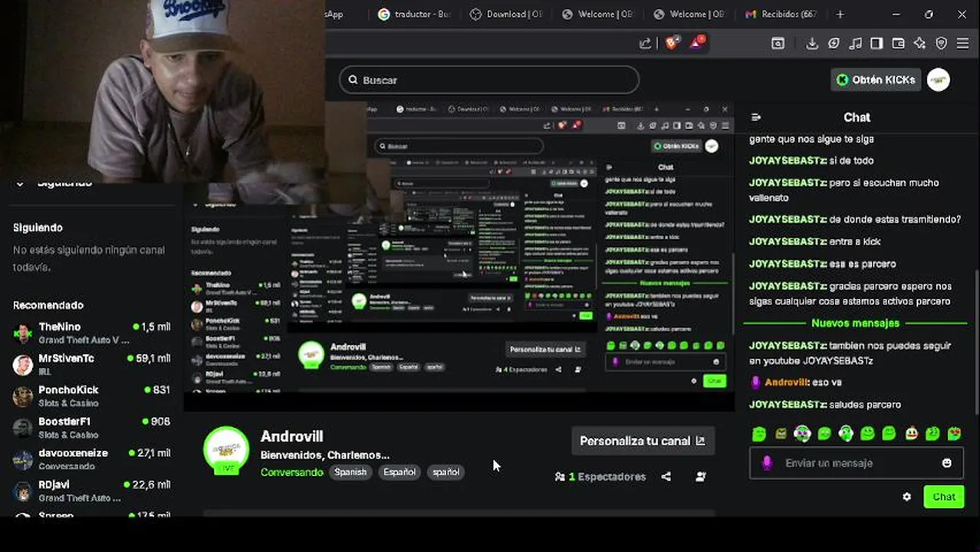Click the music note playlist icon
Viewport: 980px width, 552px height.
856,44
